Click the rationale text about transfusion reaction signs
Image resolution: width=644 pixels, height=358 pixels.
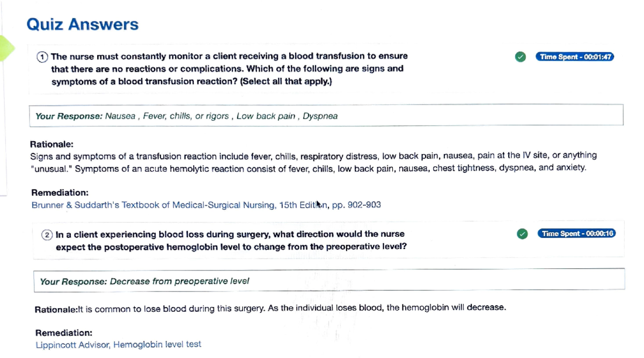pyautogui.click(x=313, y=162)
